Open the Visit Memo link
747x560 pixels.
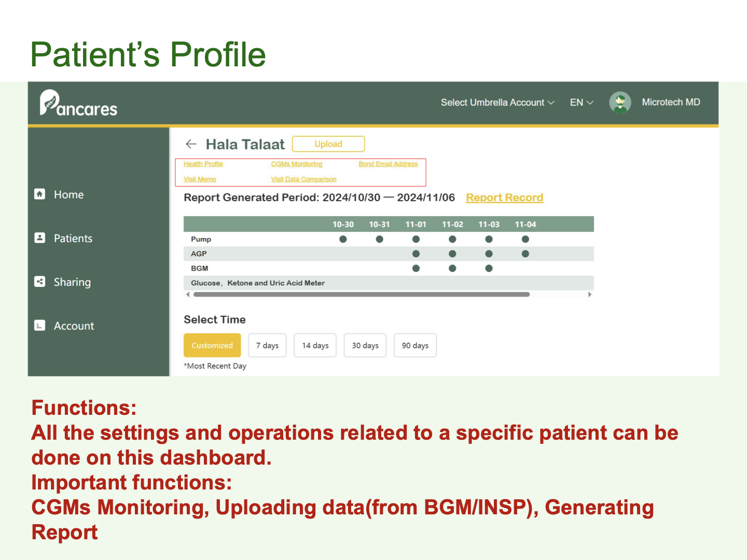tap(200, 179)
